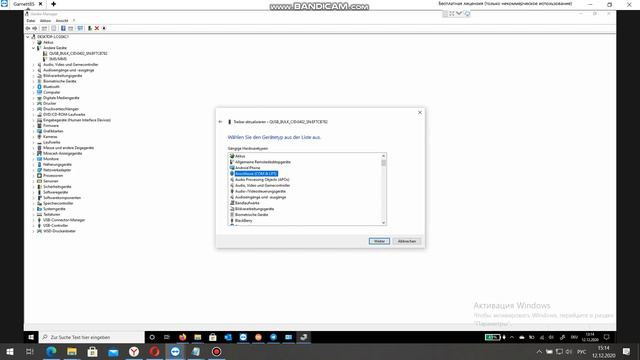This screenshot has width=640, height=360.
Task: Expand the Drucker tree node
Action: 33,103
